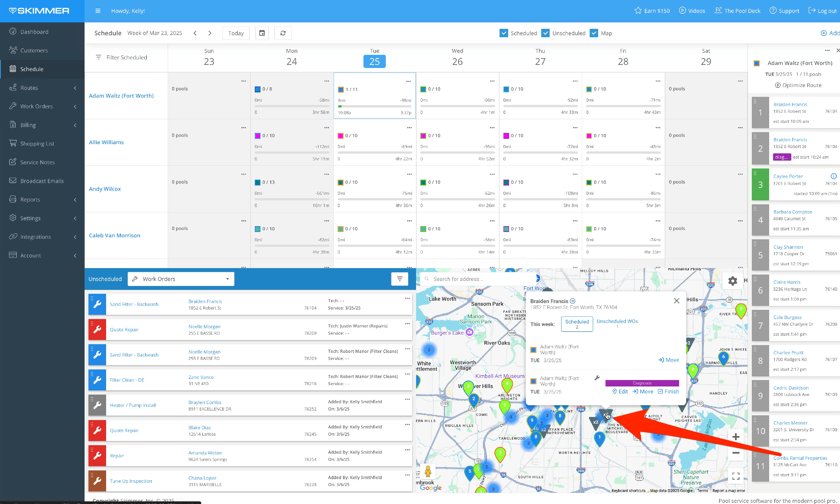Click Caylee Porter info icon

[x=833, y=176]
